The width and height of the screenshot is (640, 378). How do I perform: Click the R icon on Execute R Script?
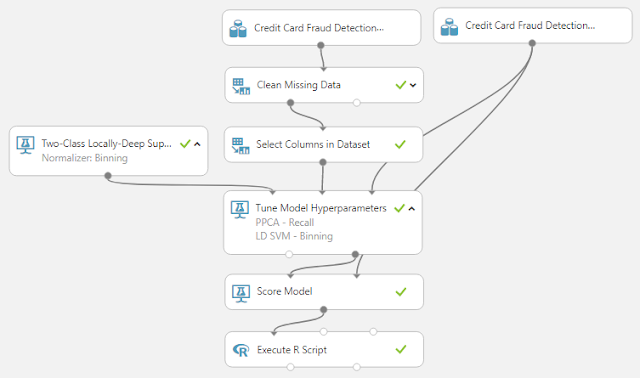click(x=241, y=350)
